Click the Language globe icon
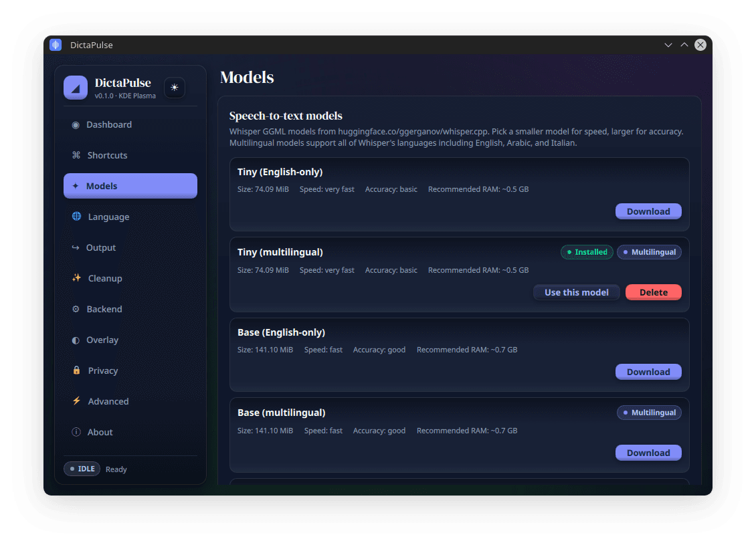 (x=77, y=217)
